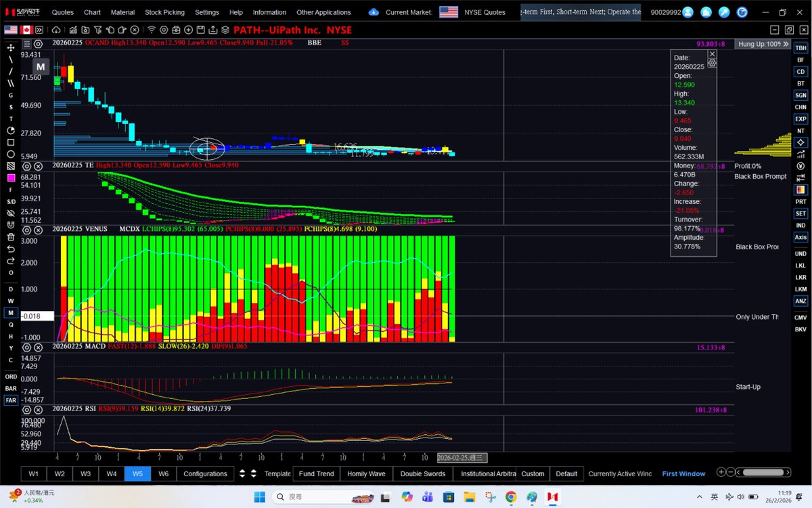Select the parallel lines drawing tool
Viewport: 812px width, 508px height.
pyautogui.click(x=11, y=83)
